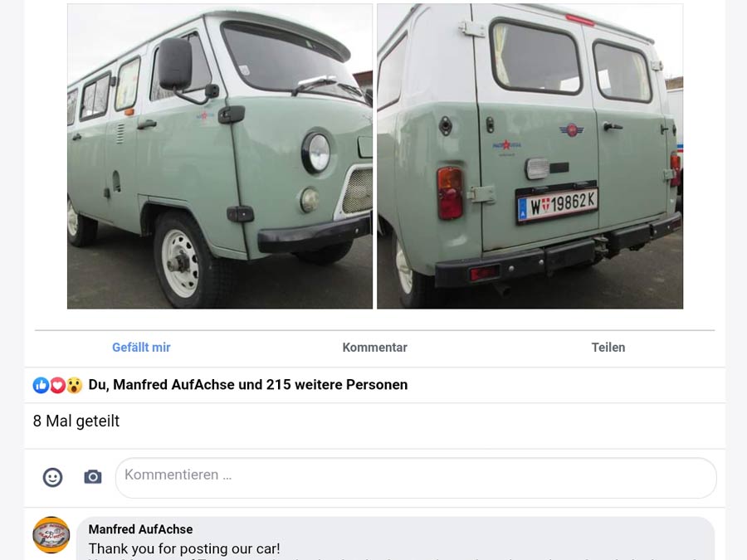Open Manfred AufAchse profile picture
747x560 pixels.
click(51, 535)
